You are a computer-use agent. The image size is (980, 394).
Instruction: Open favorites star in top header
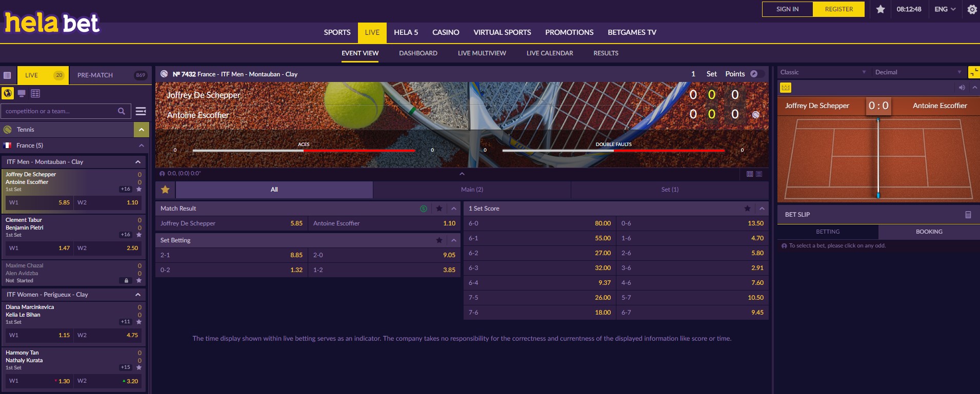[x=881, y=9]
